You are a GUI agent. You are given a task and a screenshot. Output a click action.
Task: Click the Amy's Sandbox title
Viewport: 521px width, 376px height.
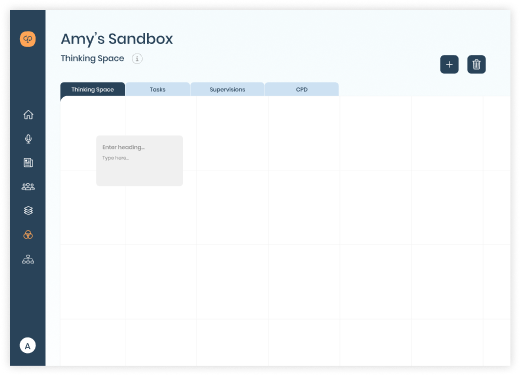pyautogui.click(x=117, y=39)
